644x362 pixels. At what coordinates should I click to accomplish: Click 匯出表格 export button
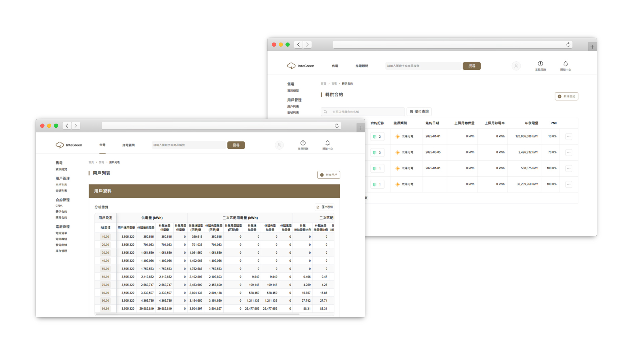tap(324, 207)
